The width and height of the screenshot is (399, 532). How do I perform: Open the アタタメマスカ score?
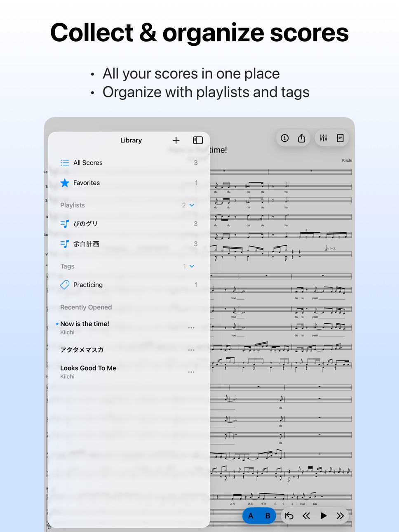coord(129,350)
